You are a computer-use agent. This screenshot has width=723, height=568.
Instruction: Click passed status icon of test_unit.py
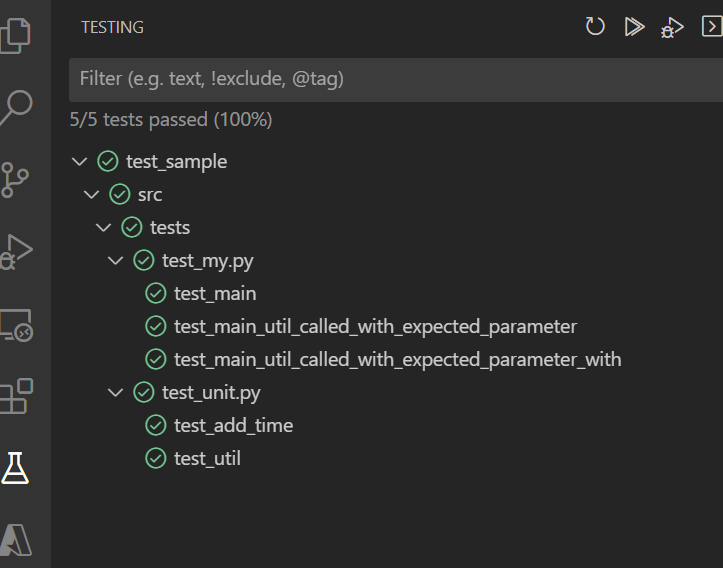pos(144,392)
